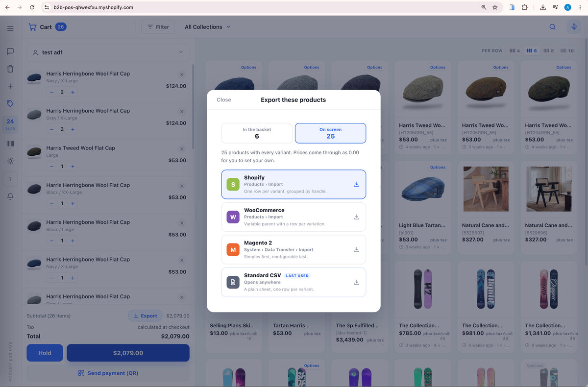Click the plus icon in sidebar
This screenshot has width=588, height=387.
(x=10, y=86)
